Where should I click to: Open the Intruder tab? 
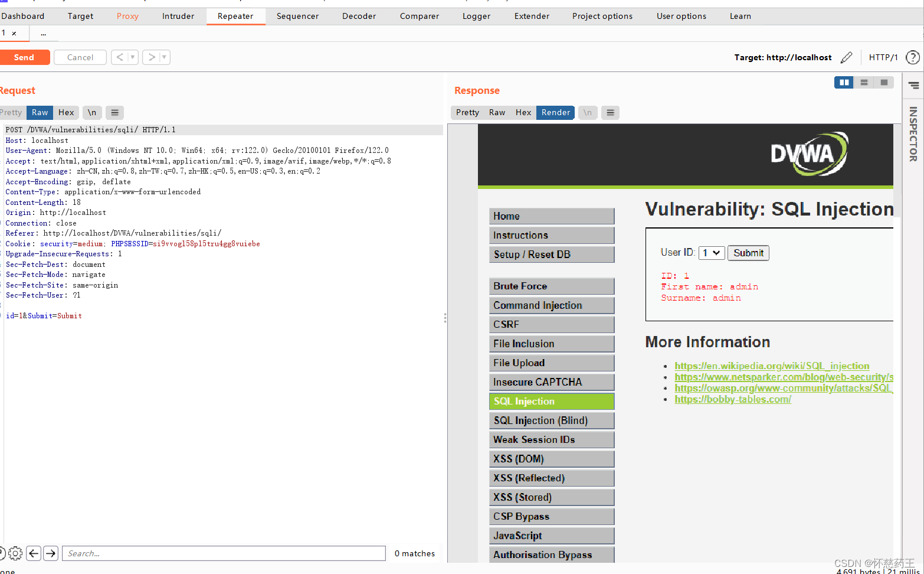178,16
